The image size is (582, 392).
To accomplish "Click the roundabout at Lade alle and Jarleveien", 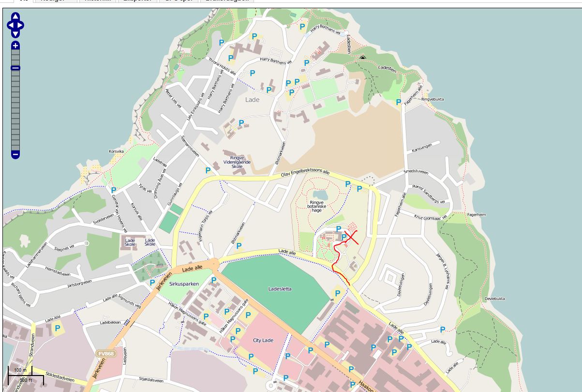I will point(213,265).
